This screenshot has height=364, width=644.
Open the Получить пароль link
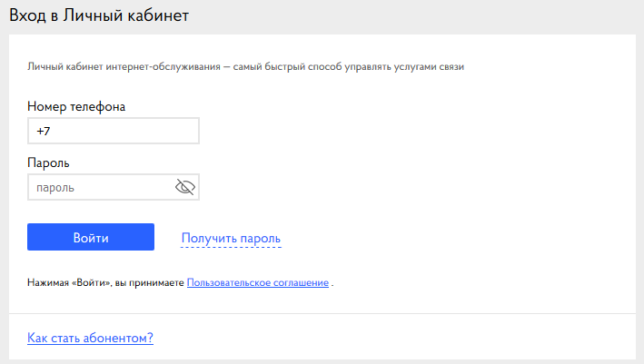(x=231, y=239)
